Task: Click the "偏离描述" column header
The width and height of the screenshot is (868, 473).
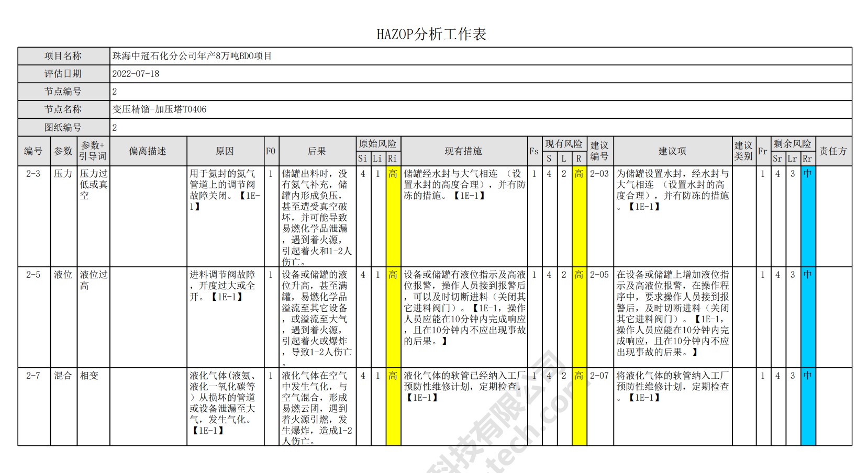Action: pyautogui.click(x=148, y=151)
